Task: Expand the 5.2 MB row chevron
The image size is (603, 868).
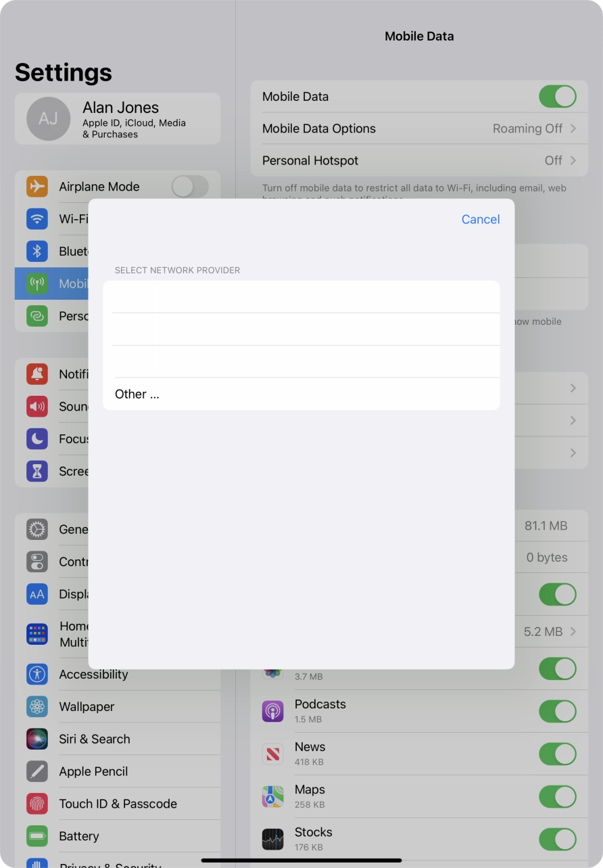Action: [x=573, y=632]
